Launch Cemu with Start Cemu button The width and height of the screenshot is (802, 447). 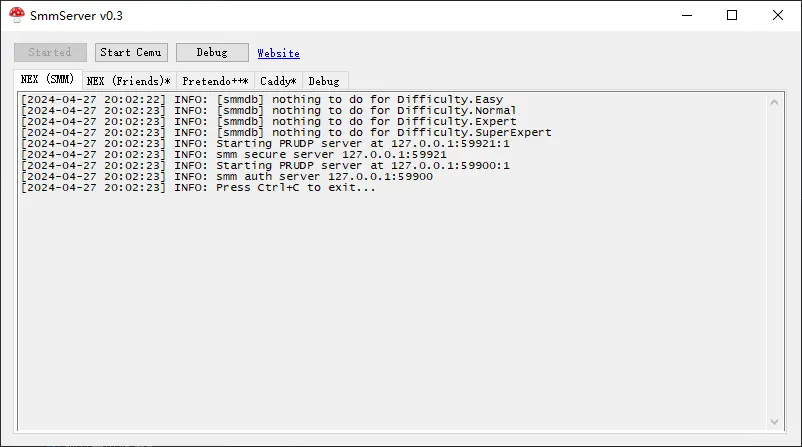pos(131,52)
